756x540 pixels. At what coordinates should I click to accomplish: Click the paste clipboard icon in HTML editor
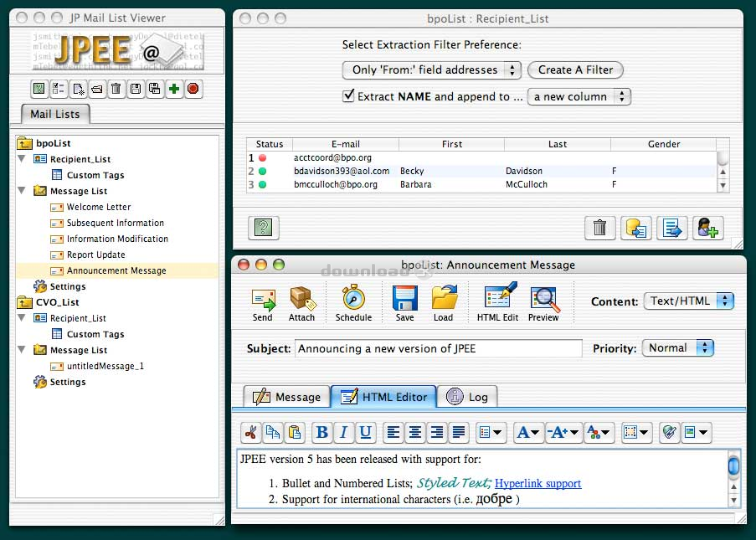pos(295,433)
